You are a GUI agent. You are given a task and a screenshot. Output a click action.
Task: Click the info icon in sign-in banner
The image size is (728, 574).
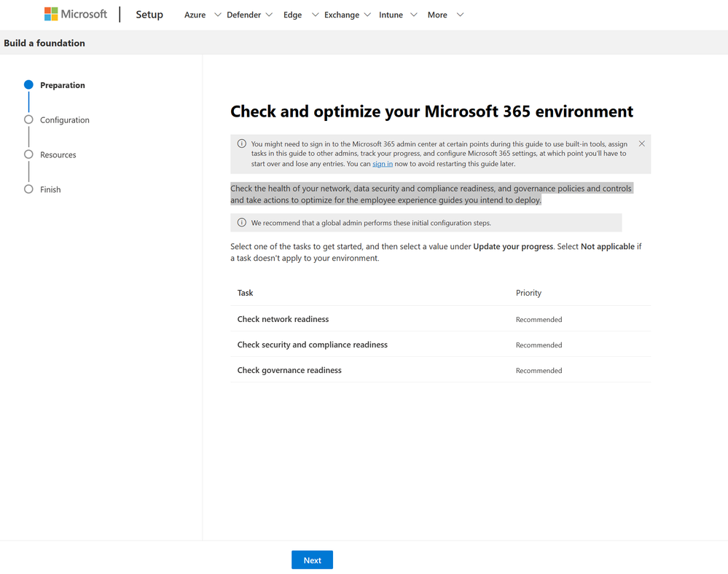tap(242, 143)
